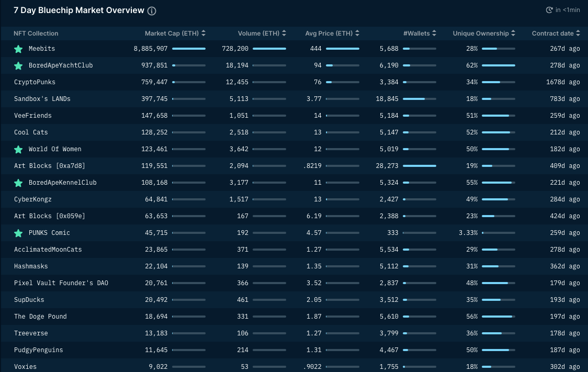Click Meebits market cap value 8,885,907
This screenshot has height=372, width=588.
150,48
